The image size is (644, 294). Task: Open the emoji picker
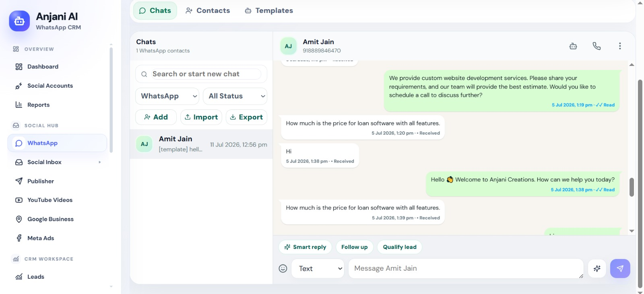(x=283, y=268)
